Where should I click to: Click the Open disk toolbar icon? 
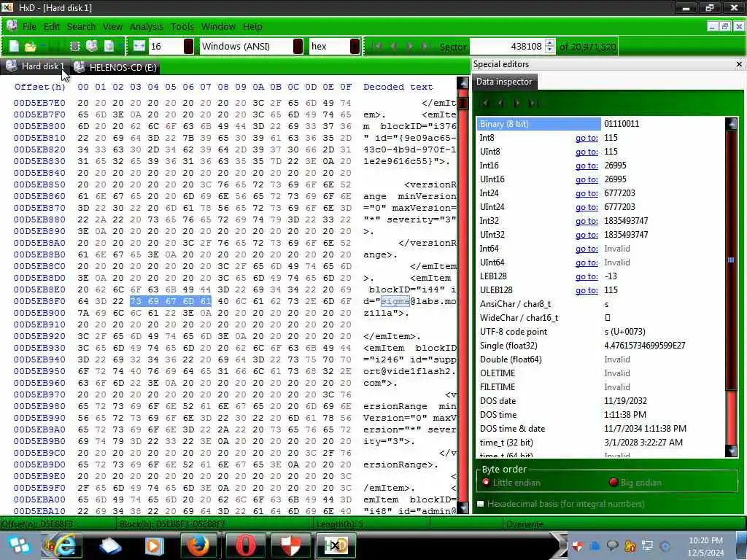click(x=91, y=46)
